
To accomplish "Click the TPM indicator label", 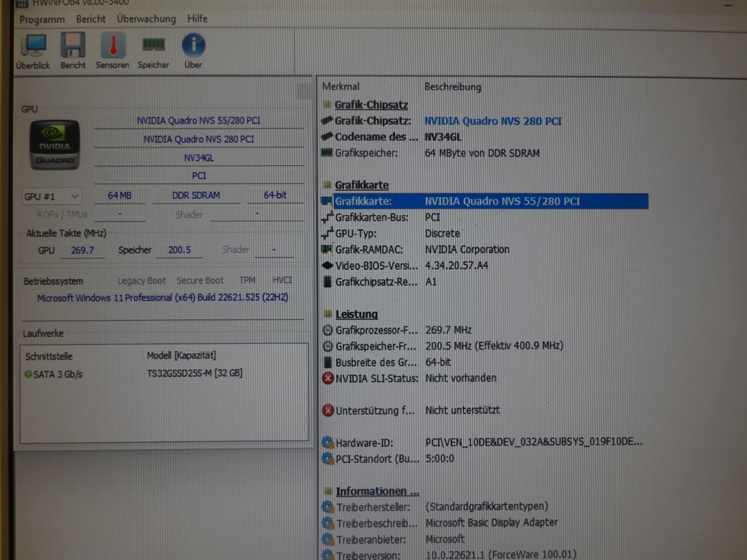I will pyautogui.click(x=247, y=280).
